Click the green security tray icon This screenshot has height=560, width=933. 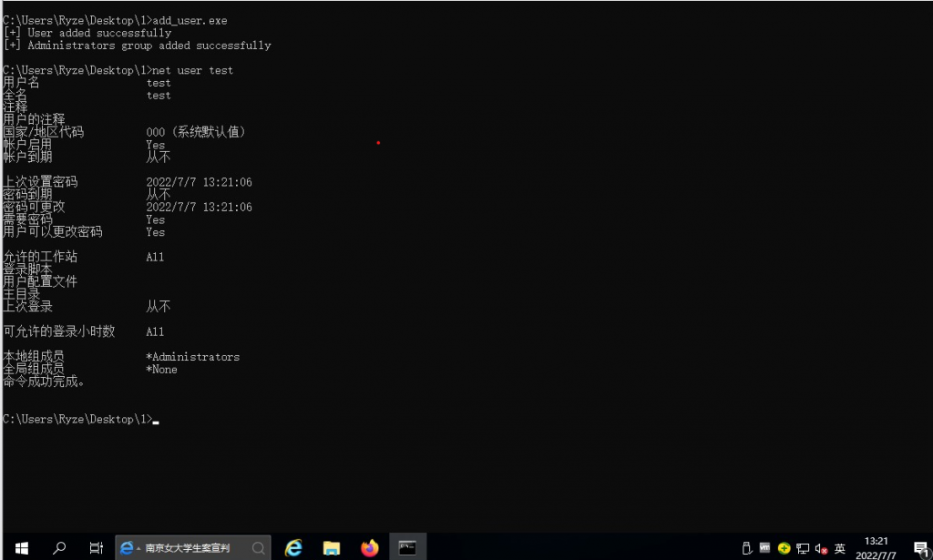point(784,548)
